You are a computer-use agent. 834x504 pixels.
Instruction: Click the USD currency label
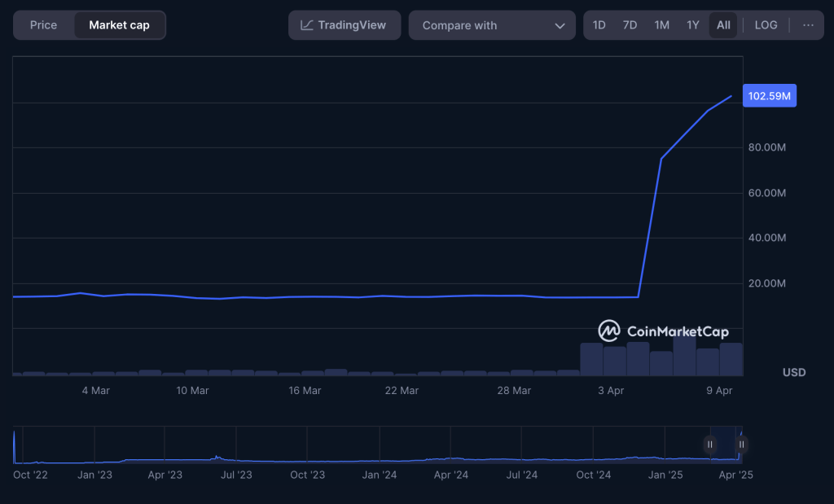coord(793,372)
